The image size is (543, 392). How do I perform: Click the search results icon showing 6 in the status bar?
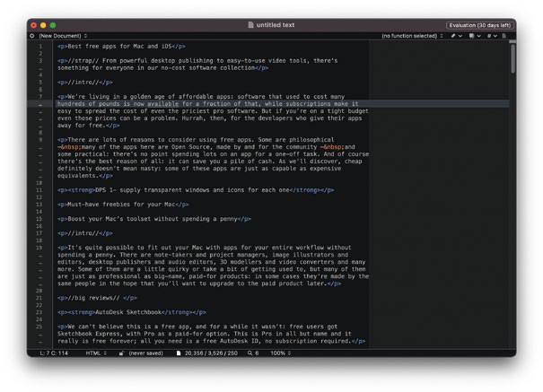coord(250,354)
